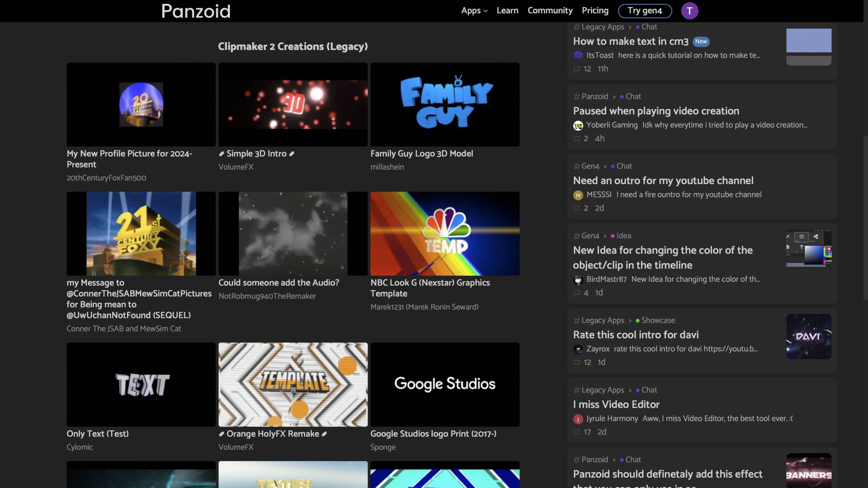Click the Try gen4 button

click(645, 11)
